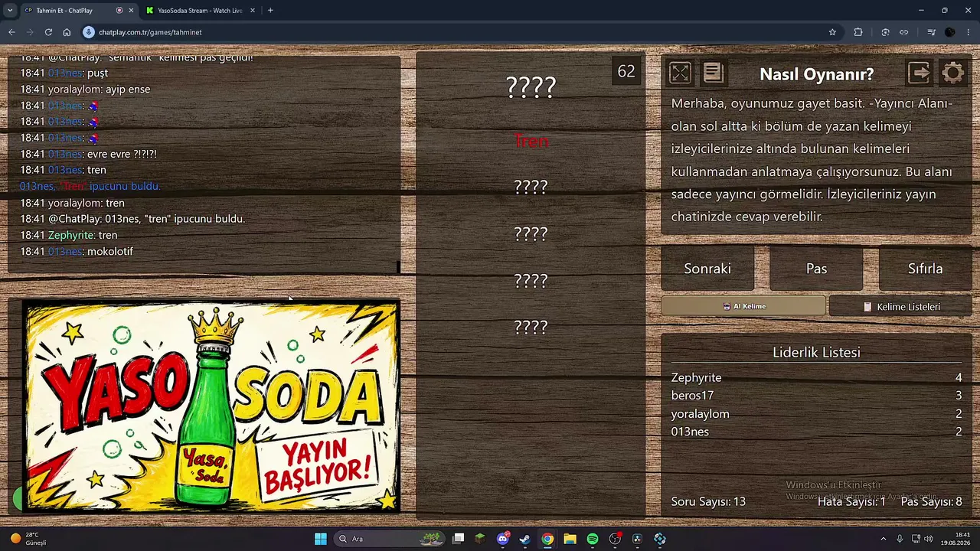This screenshot has width=980, height=551.
Task: Click the Pas Sayısı: 8 counter
Action: pos(931,502)
